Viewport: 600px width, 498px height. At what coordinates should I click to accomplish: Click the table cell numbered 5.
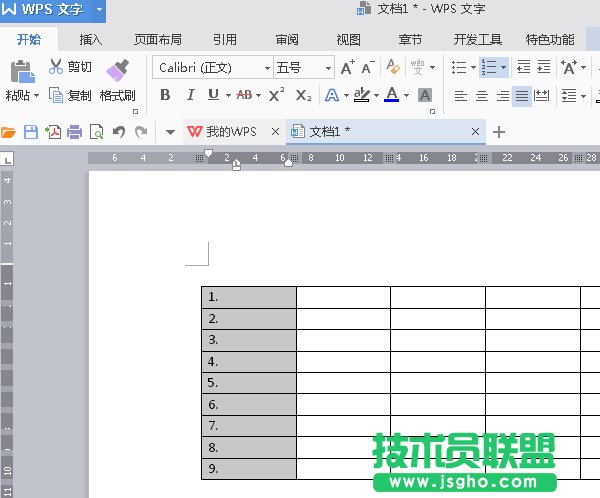[x=249, y=382]
